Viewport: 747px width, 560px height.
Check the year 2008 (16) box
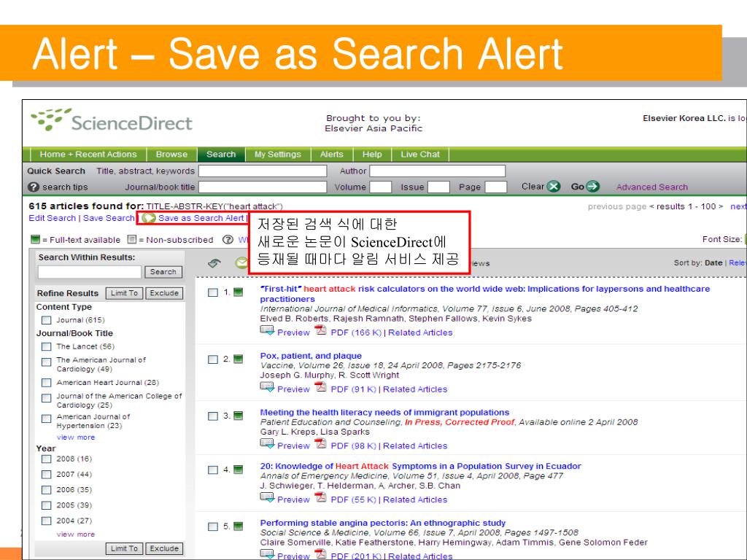[46, 459]
